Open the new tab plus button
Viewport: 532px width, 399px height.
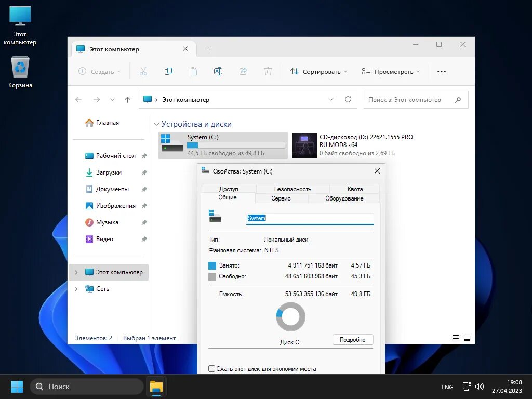tap(209, 49)
